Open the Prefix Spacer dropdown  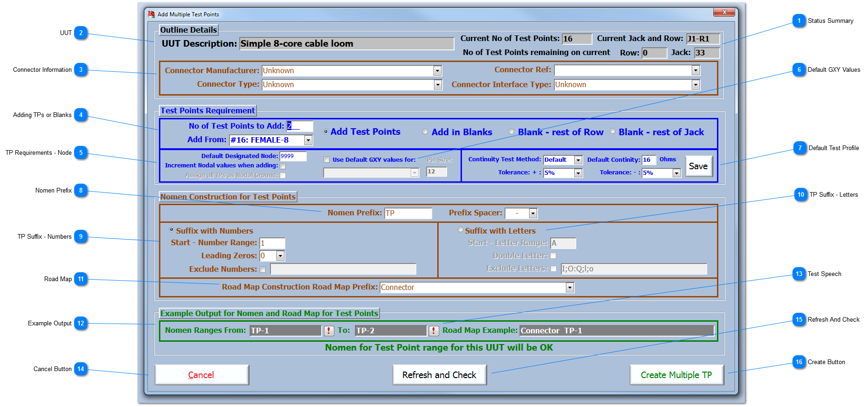(533, 214)
